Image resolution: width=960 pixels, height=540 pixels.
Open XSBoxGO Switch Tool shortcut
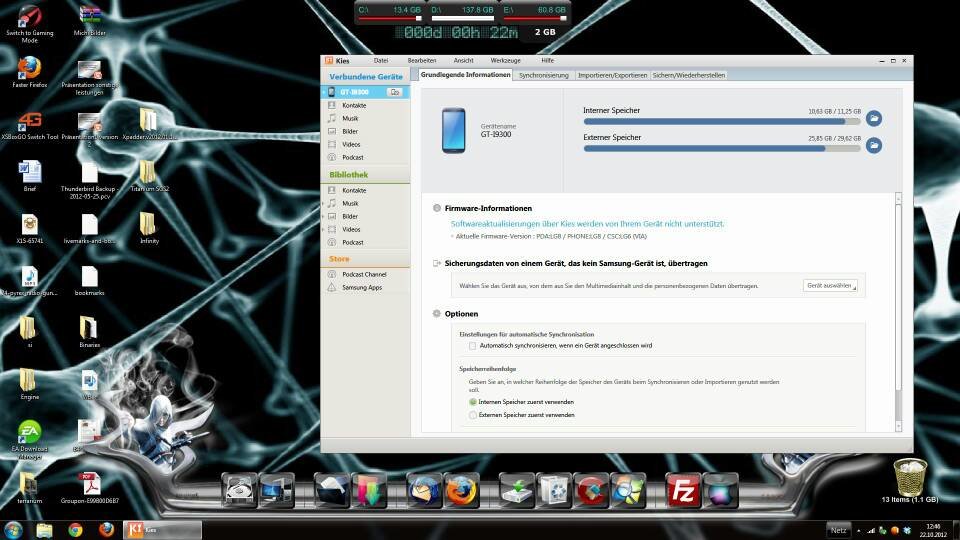click(x=29, y=126)
